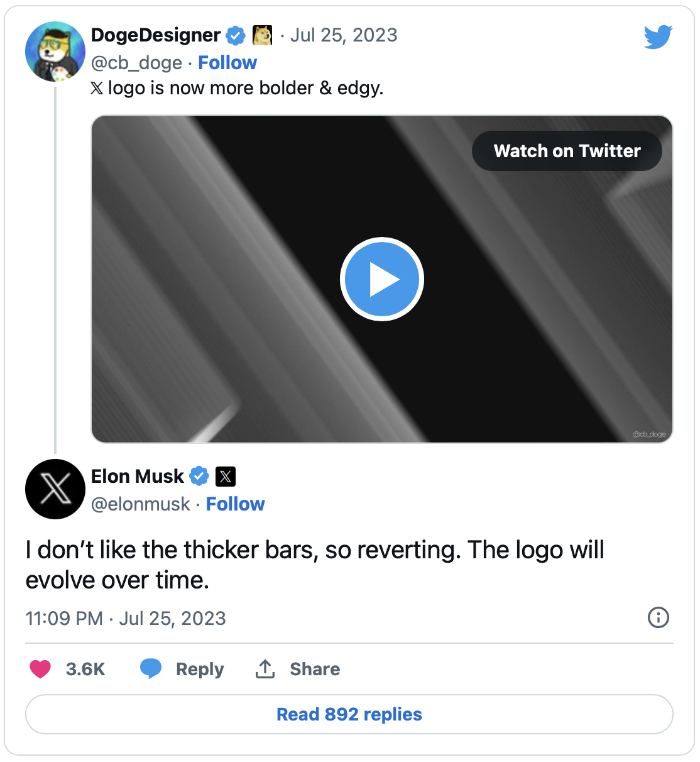Viewport: 700px width, 762px height.
Task: Click the Elon Musk display name
Action: point(138,477)
